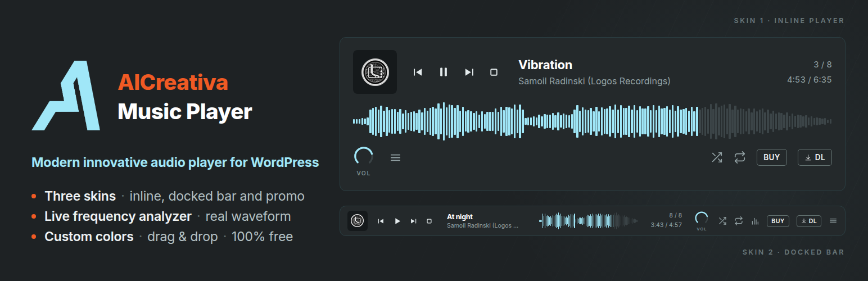Open the inline player playlist menu

[395, 158]
